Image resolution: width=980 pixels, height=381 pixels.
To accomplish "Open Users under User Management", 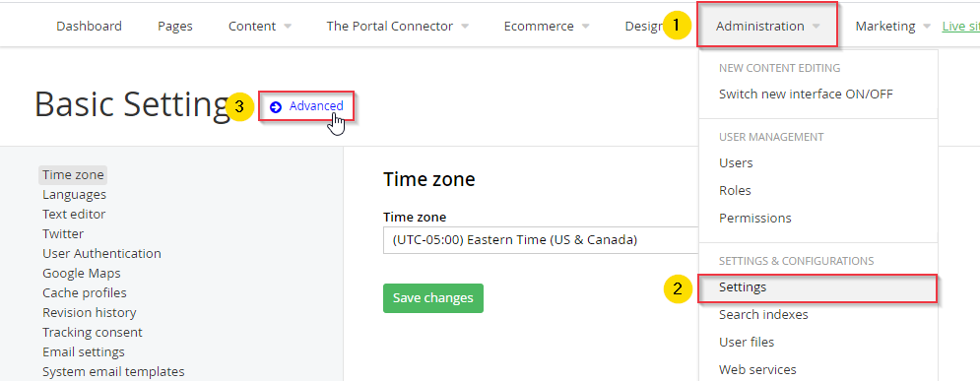I will coord(736,163).
